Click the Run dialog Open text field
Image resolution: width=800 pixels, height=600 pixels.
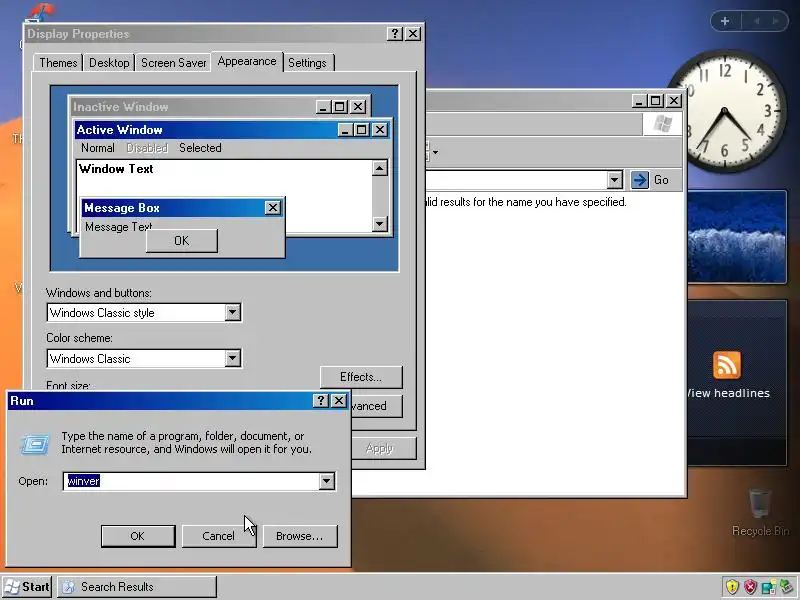pyautogui.click(x=193, y=481)
